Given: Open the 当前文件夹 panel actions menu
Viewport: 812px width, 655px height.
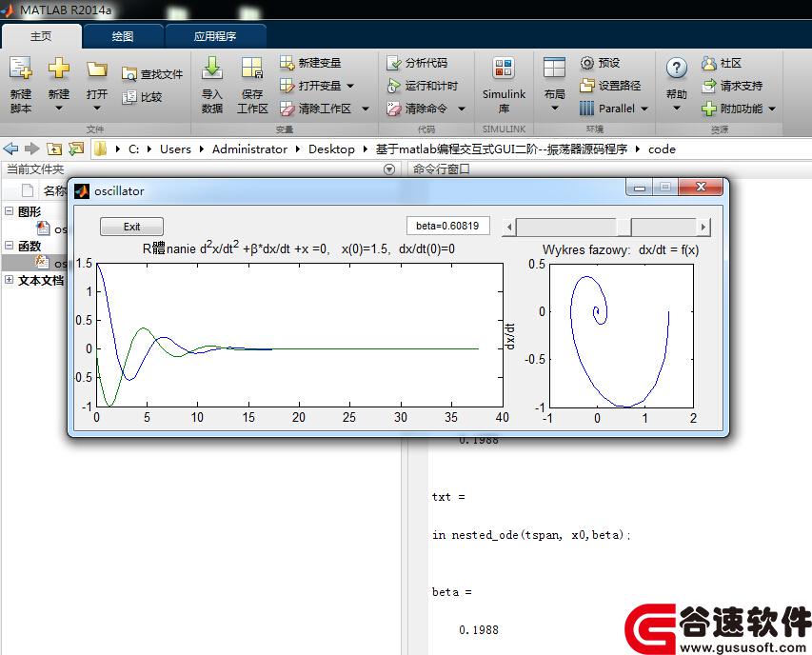Looking at the screenshot, I should pos(389,169).
